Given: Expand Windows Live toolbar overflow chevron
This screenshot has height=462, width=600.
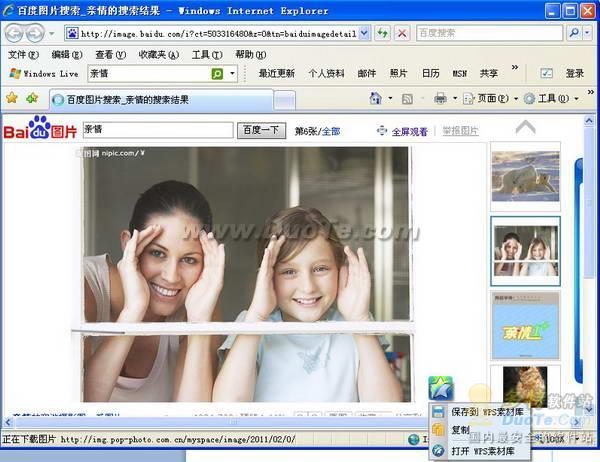Looking at the screenshot, I should coord(515,67).
